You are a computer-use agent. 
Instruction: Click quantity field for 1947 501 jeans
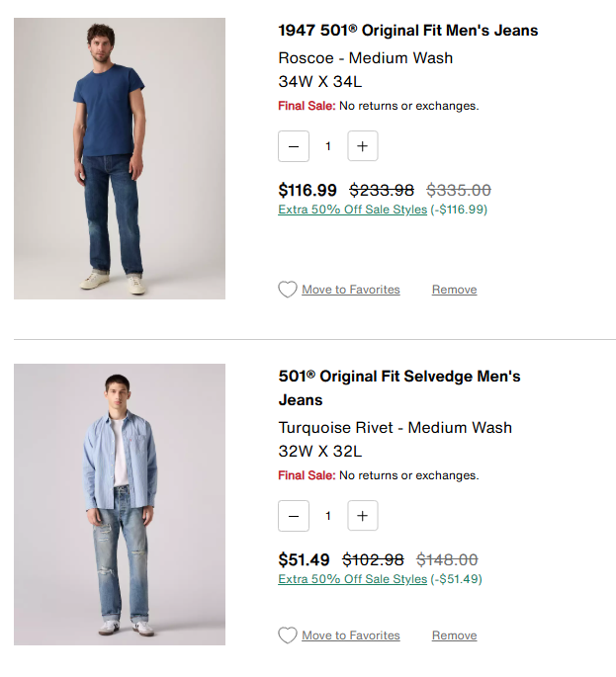coord(328,146)
